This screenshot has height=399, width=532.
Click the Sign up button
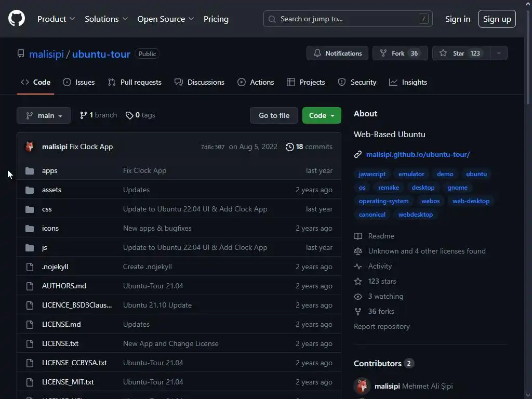[497, 19]
